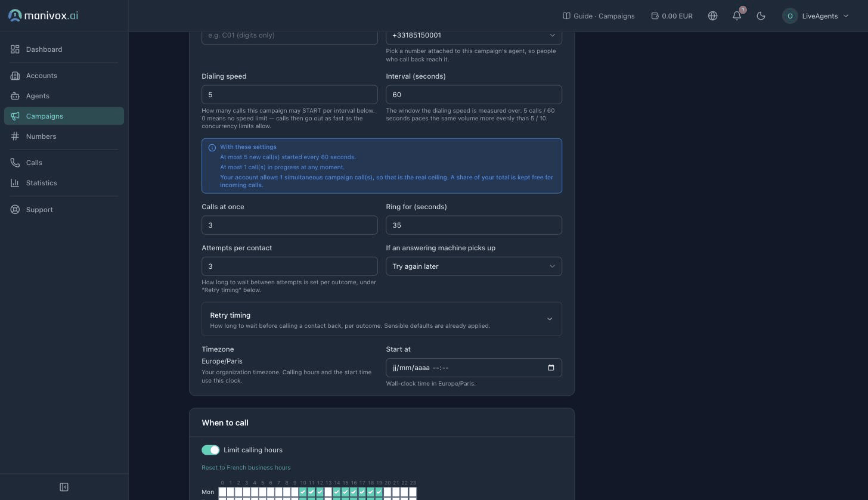
Task: Click the Interval (seconds) input field
Action: pos(474,95)
